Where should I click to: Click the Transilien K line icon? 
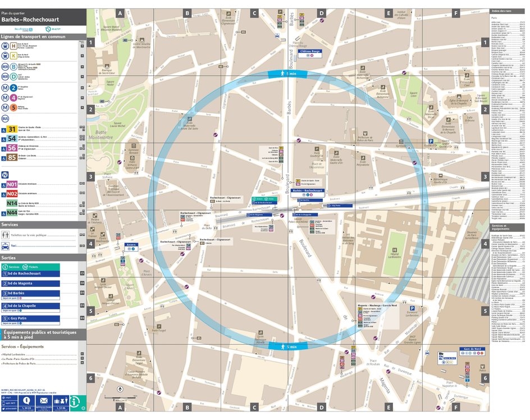(12, 54)
